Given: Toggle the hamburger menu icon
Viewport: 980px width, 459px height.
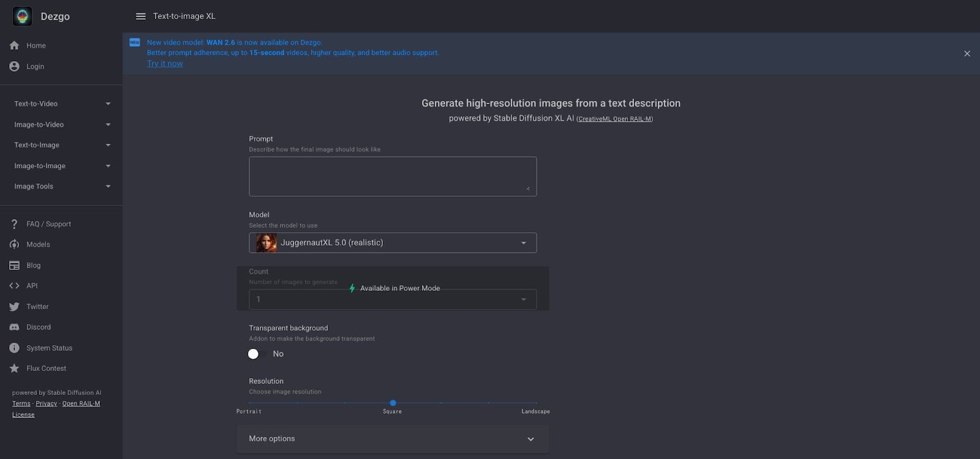Looking at the screenshot, I should 141,17.
